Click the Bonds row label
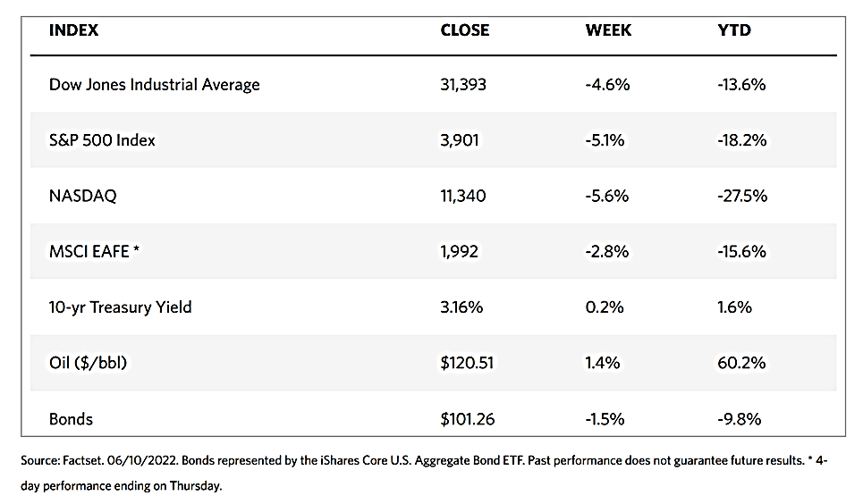Image resolution: width=863 pixels, height=504 pixels. 72,418
